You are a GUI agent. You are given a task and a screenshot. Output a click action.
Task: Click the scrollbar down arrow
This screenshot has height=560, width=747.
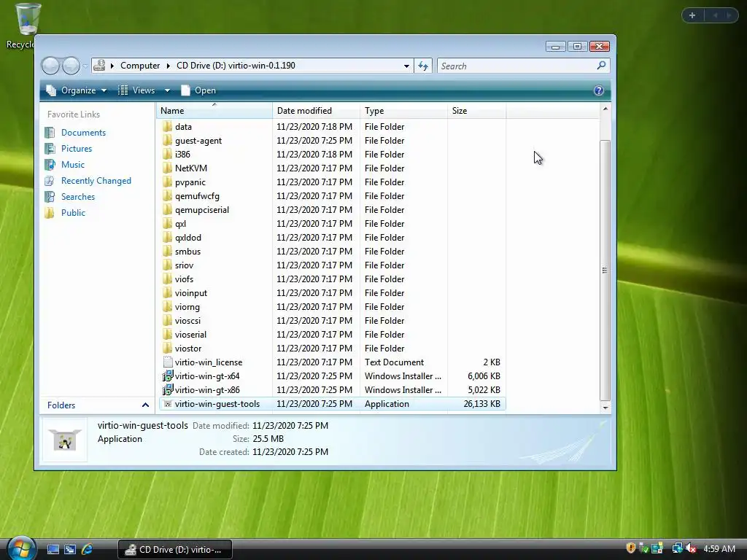point(605,408)
